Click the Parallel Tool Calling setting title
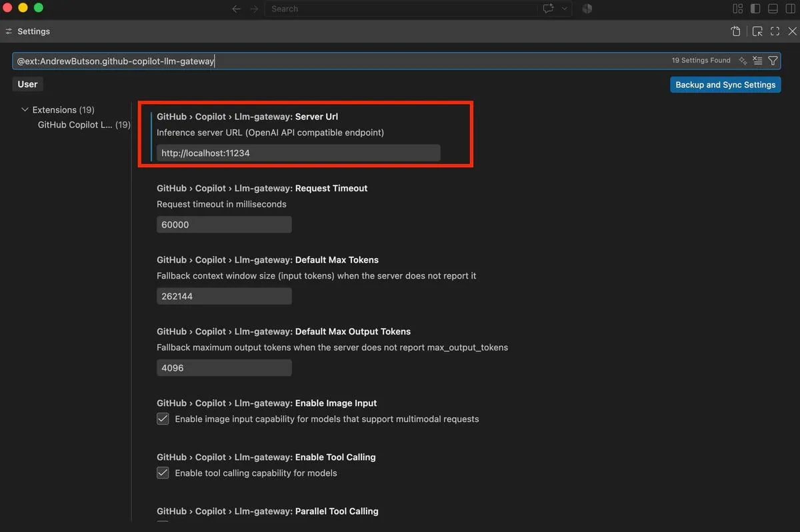Screen dimensions: 800x532 tap(267, 511)
